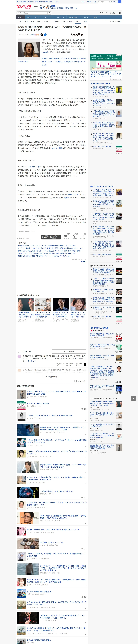The height and width of the screenshot is (644, 138).
Task: Select the みんなの意見 main tab
Action: tap(73, 17)
